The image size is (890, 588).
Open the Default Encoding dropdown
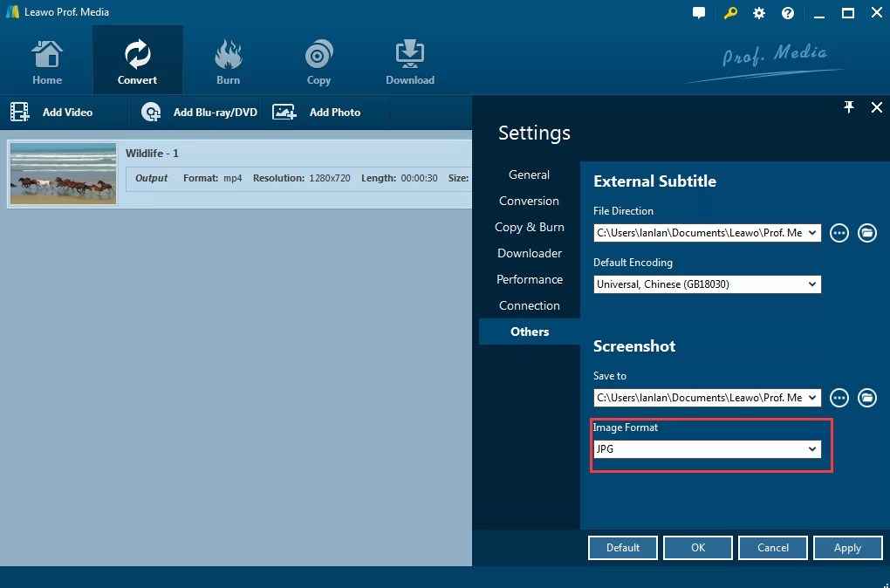click(812, 284)
